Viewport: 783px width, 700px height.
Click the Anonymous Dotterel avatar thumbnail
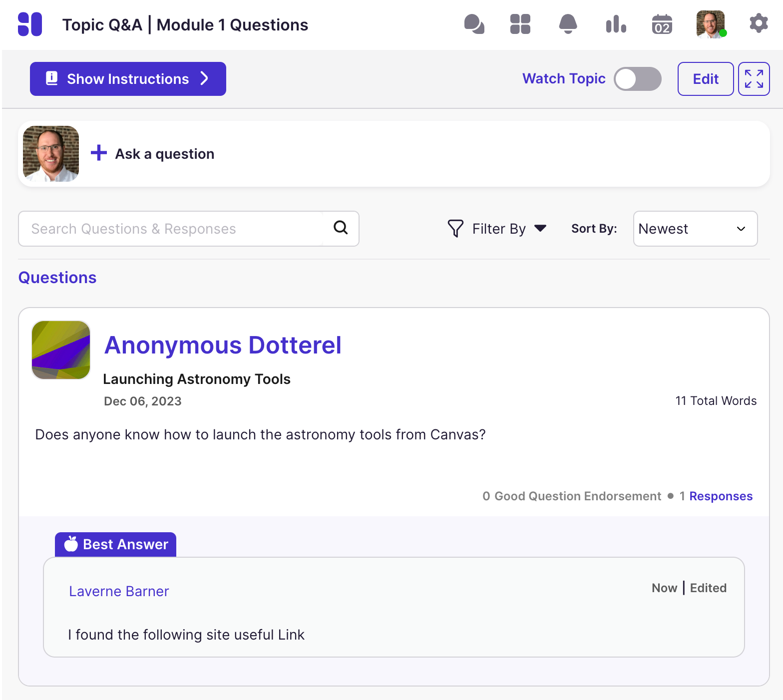(x=61, y=350)
